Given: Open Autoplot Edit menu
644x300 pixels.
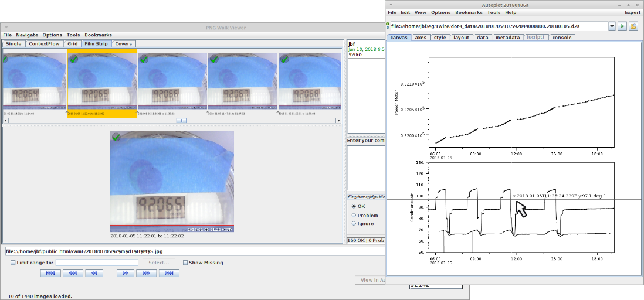Looking at the screenshot, I should (405, 13).
